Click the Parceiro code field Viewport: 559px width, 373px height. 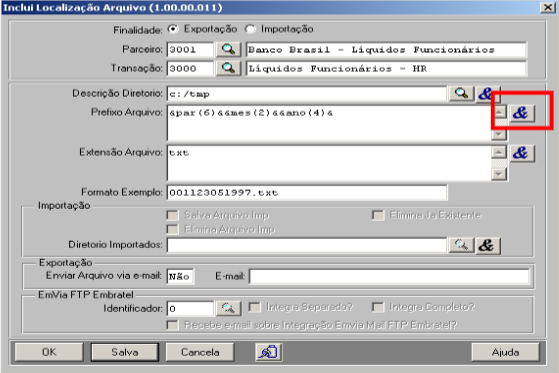(190, 50)
